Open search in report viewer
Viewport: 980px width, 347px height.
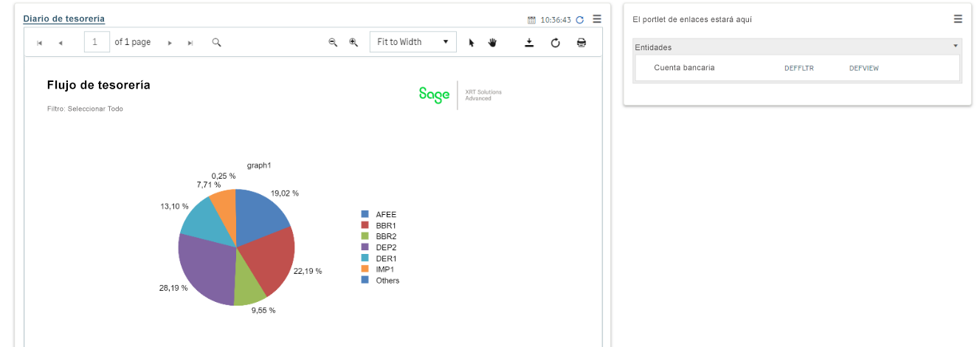pyautogui.click(x=216, y=42)
